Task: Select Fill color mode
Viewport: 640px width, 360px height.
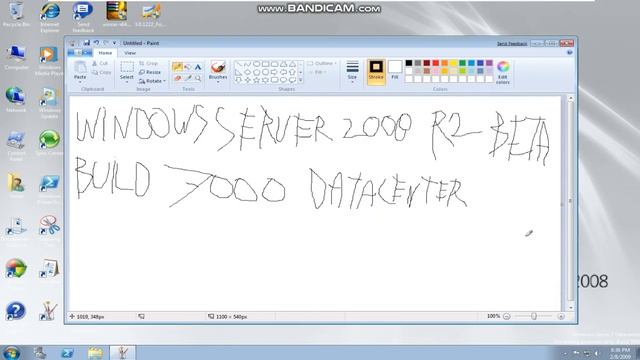Action: [x=395, y=70]
